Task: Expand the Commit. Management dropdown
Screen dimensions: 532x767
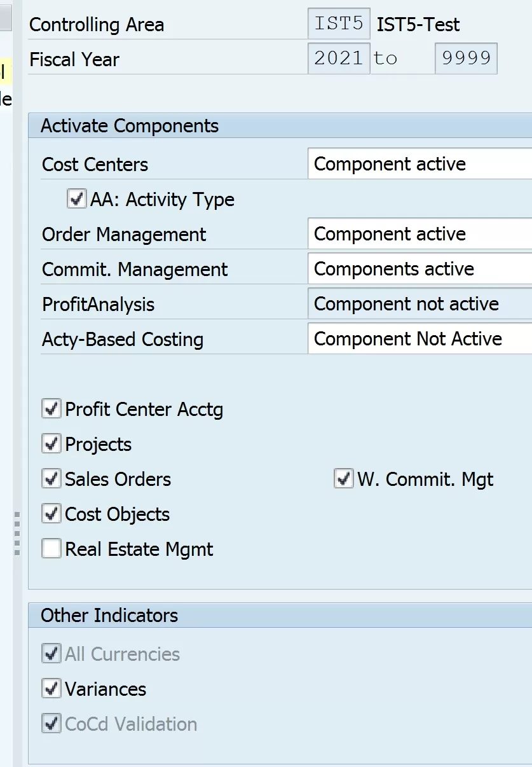Action: tap(419, 269)
